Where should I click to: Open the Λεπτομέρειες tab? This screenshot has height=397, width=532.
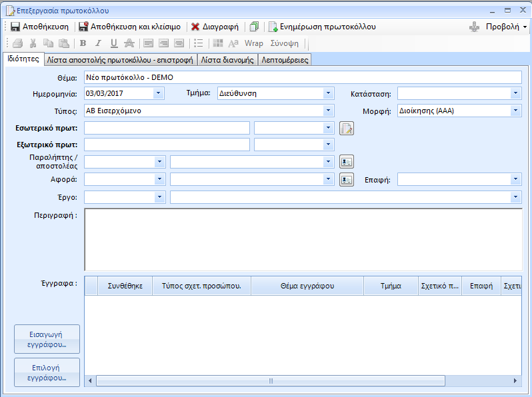[x=285, y=59]
